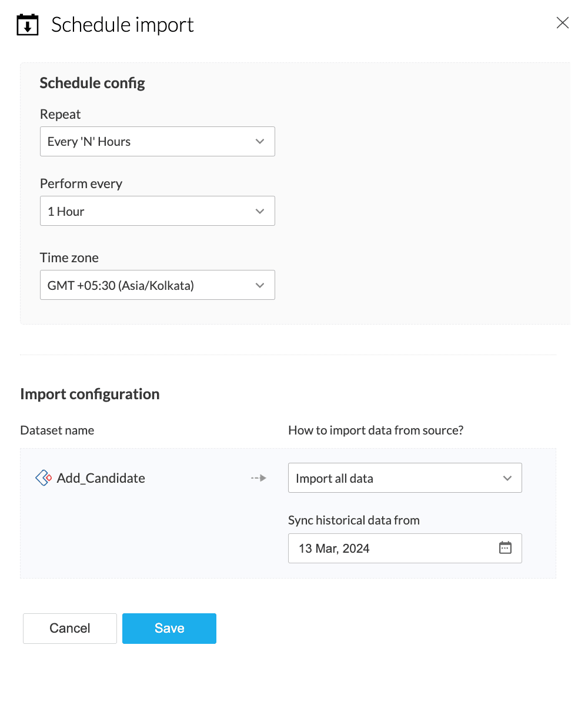Close the Schedule import dialog
The height and width of the screenshot is (715, 588).
(563, 23)
